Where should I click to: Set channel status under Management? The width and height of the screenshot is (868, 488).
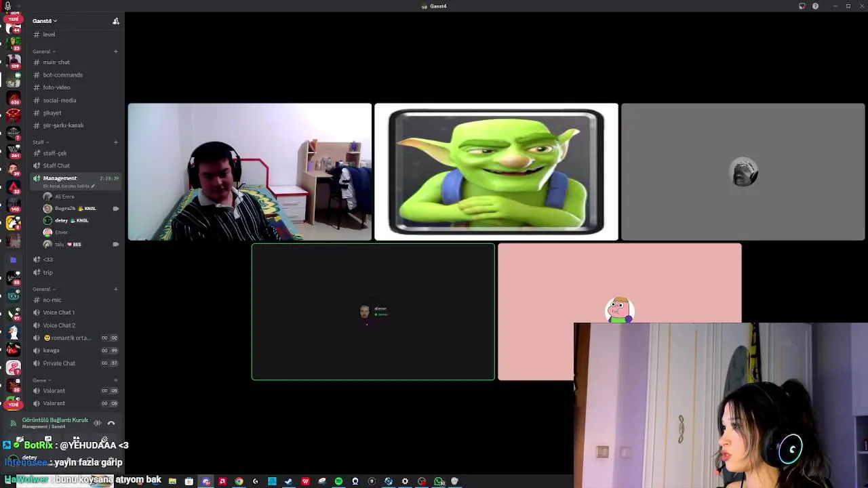coord(67,186)
